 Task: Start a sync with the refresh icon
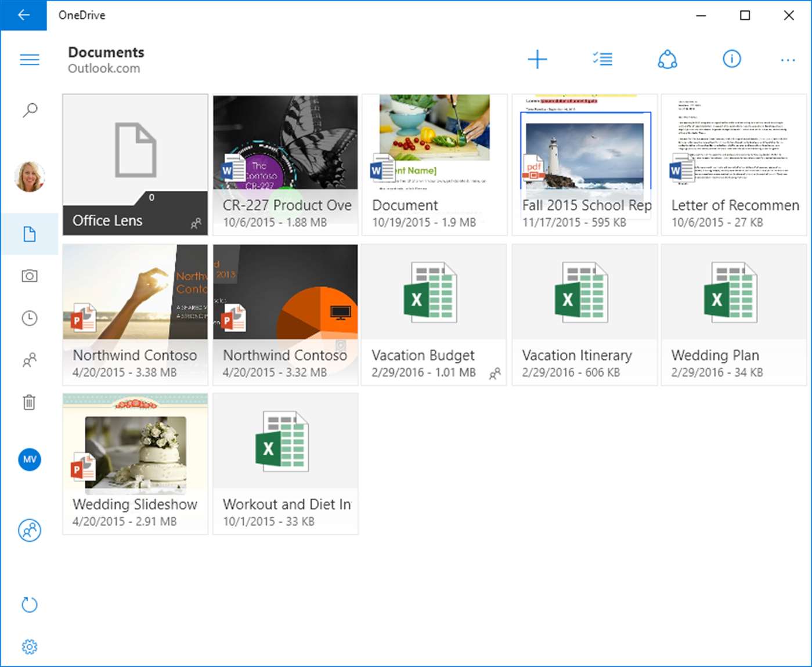click(x=30, y=604)
